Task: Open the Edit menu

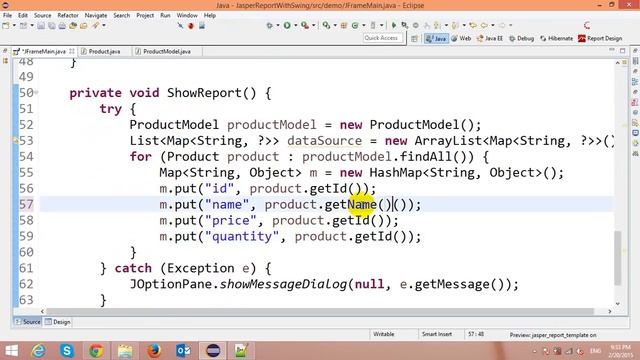Action: pos(23,16)
